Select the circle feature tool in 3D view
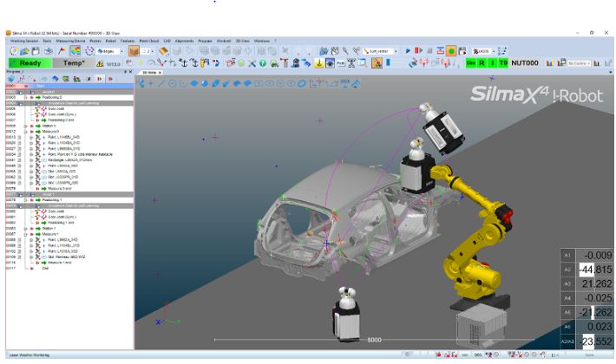Screen dimensions: 616x364 pyautogui.click(x=173, y=83)
